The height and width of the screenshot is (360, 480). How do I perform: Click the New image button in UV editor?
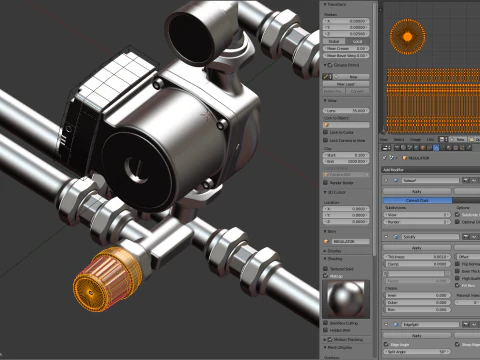tap(458, 140)
